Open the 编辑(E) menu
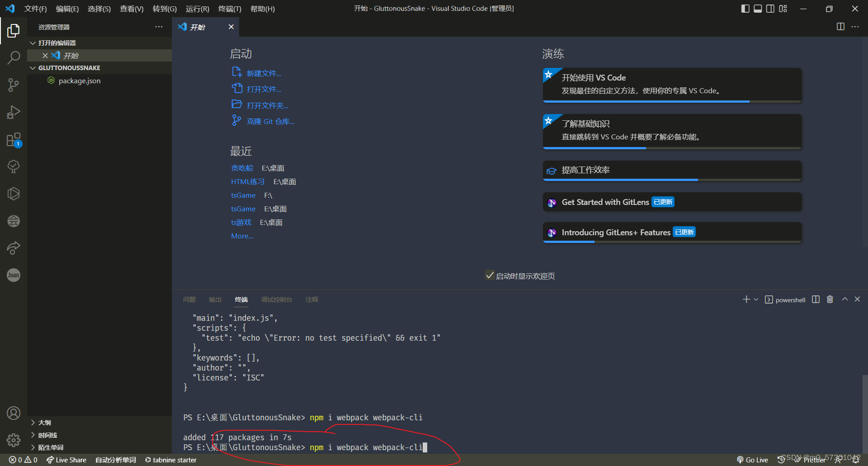This screenshot has height=466, width=868. point(67,9)
